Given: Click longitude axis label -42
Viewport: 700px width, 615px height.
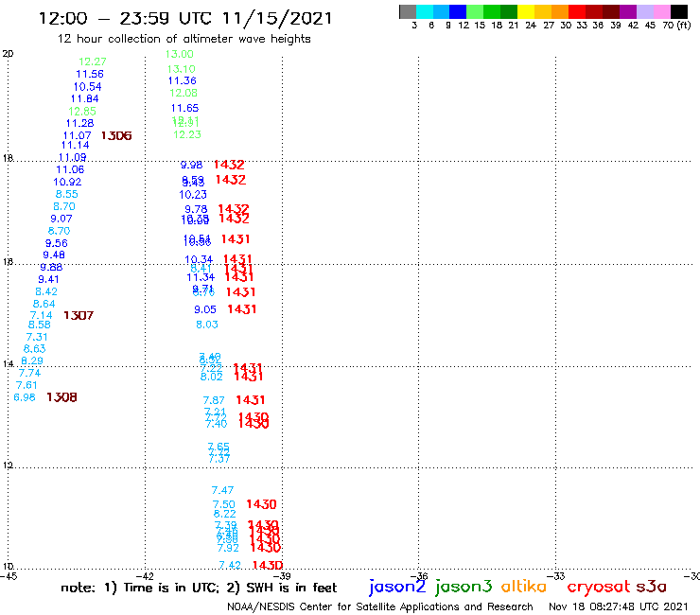Looking at the screenshot, I should pos(145,576).
